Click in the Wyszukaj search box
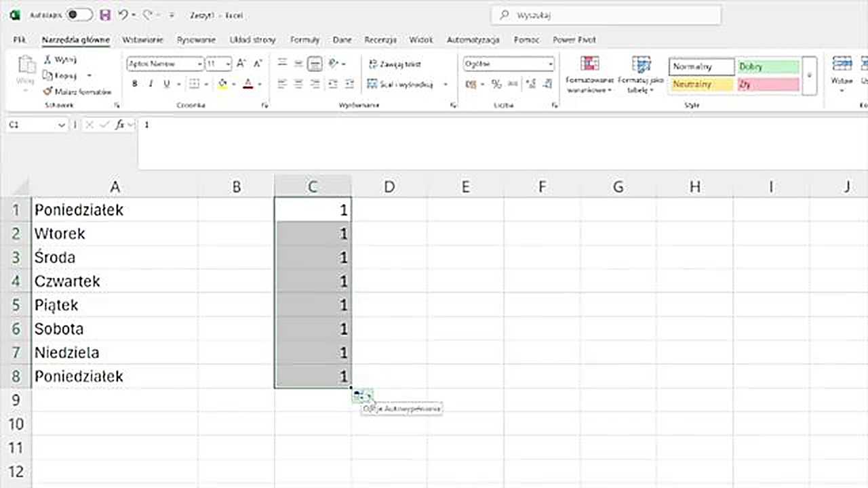The height and width of the screenshot is (488, 868). pyautogui.click(x=607, y=15)
